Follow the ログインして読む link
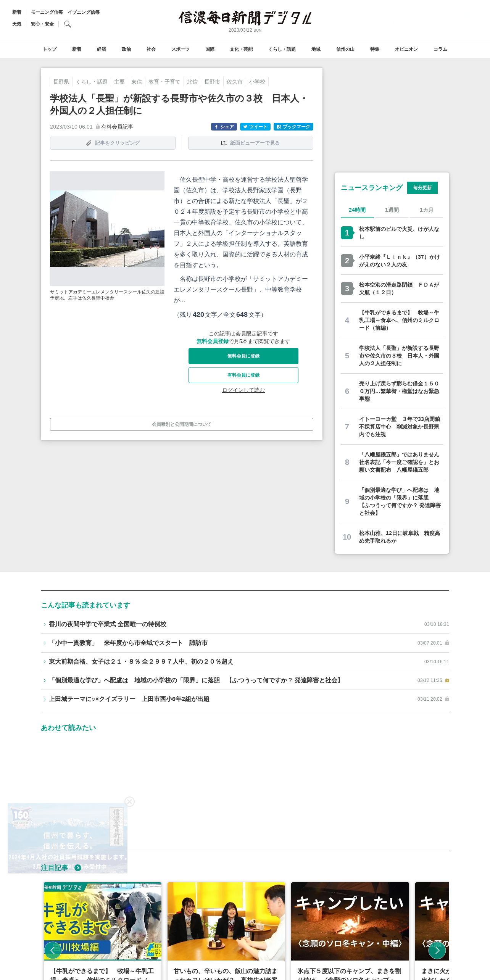490x980 pixels. click(x=243, y=390)
